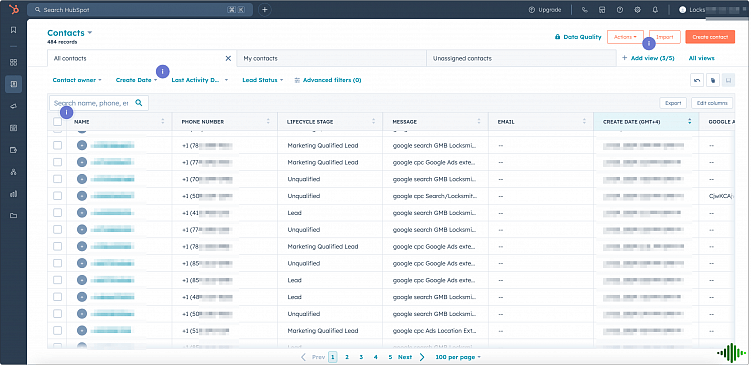Check the box for the Search/Locksmit message row
Image resolution: width=751 pixels, height=365 pixels.
pos(57,195)
